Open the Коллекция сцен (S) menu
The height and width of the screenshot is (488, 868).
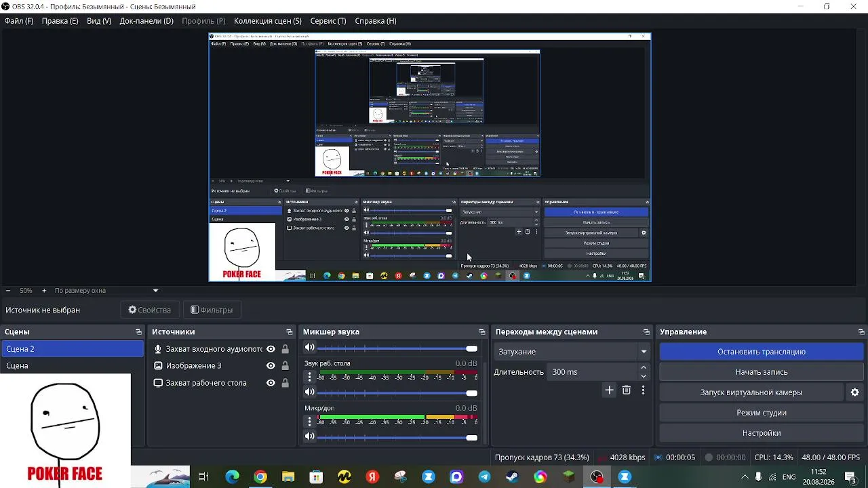coord(268,21)
